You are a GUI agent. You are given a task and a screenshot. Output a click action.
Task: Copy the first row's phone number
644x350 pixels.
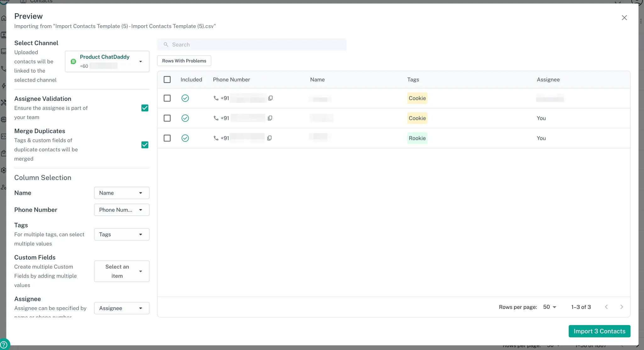[270, 98]
